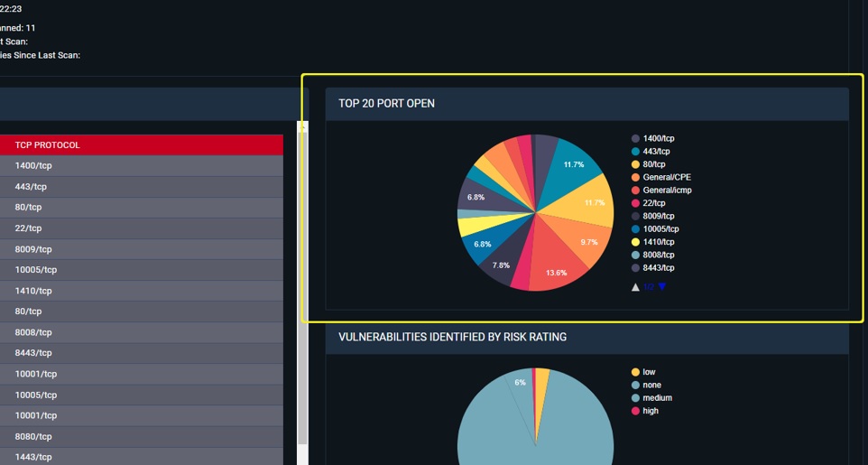Viewport: 868px width, 465px height.
Task: Select the gray-purple 6.8% pie slice
Action: coord(477,197)
